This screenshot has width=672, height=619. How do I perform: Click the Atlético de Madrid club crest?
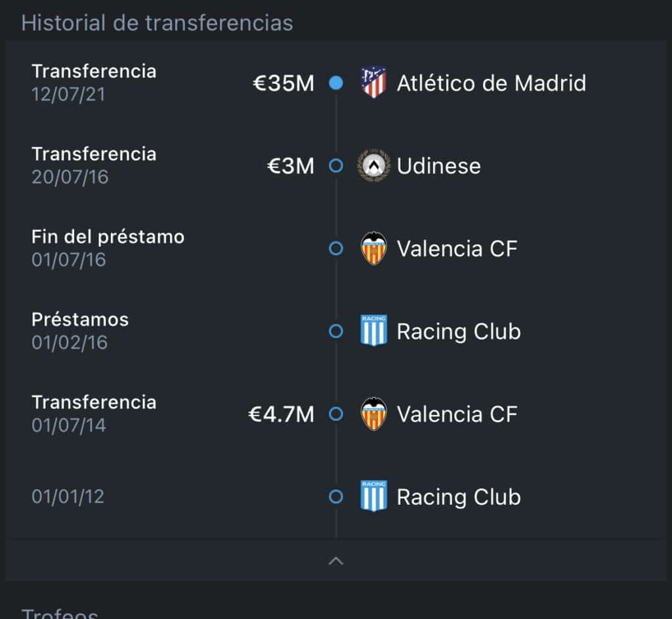click(x=373, y=83)
